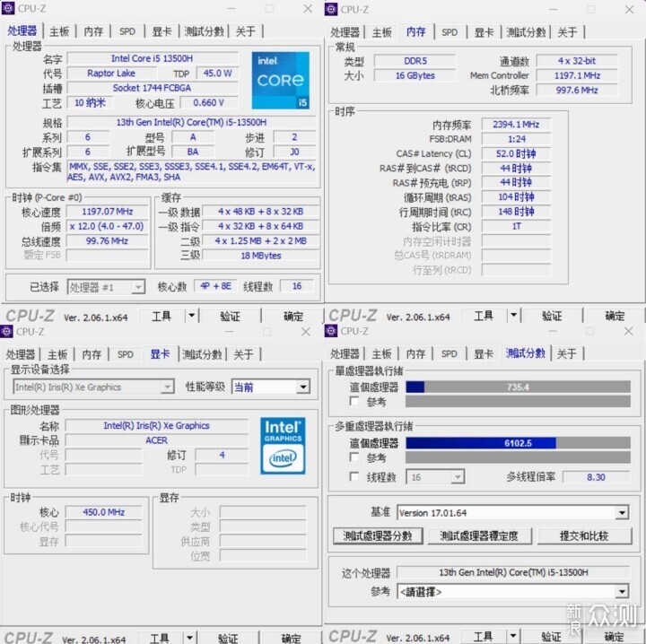Screen dimensions: 646x644
Task: Click the graphics core clock 450.0 MHz
Action: click(x=104, y=512)
